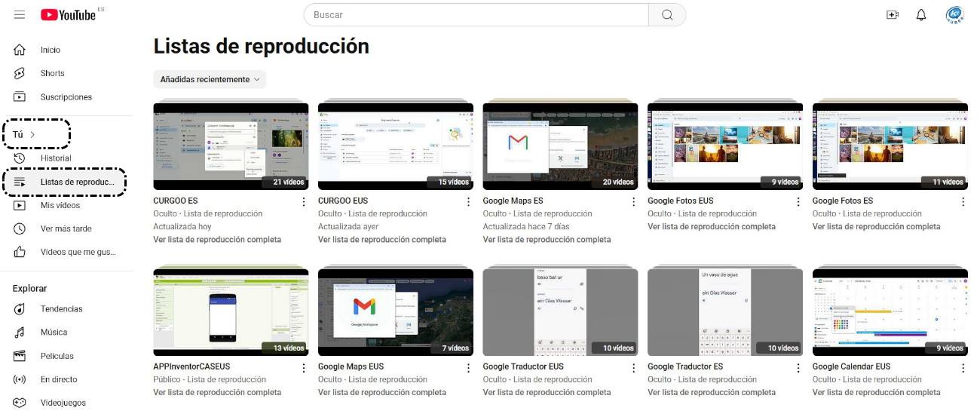Open options menu for Google Traductor EUS
Screen dimensions: 980x417
pyautogui.click(x=633, y=367)
